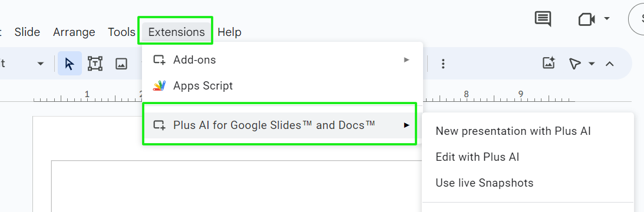Click the video camera meeting icon
Viewport: 644px width, 212px height.
[x=586, y=19]
